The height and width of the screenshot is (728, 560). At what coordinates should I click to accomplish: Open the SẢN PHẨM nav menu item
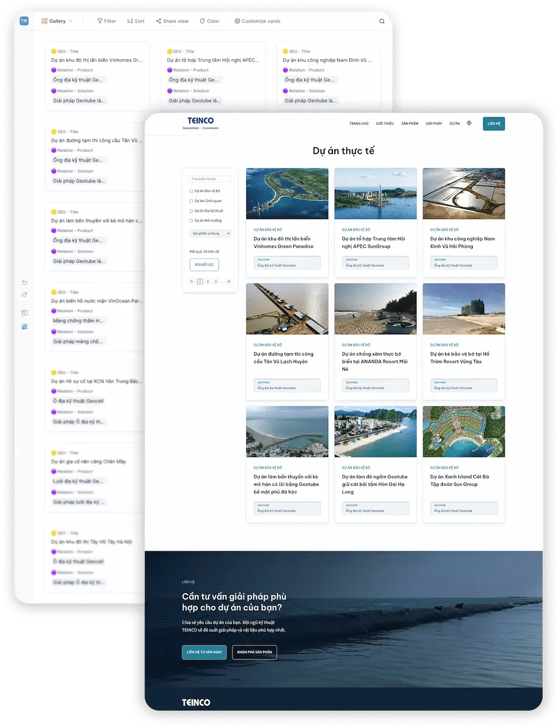point(410,124)
